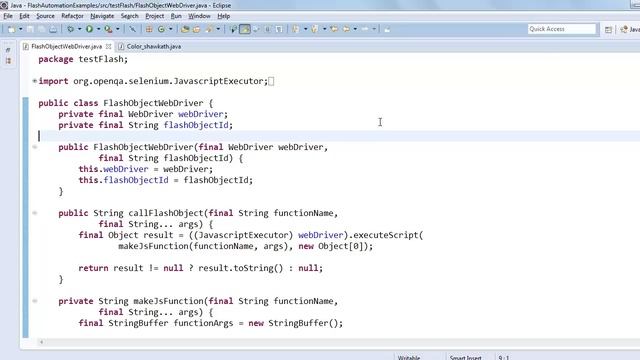Click the Search flashlight toolbar icon
The height and width of the screenshot is (360, 640).
tap(209, 29)
